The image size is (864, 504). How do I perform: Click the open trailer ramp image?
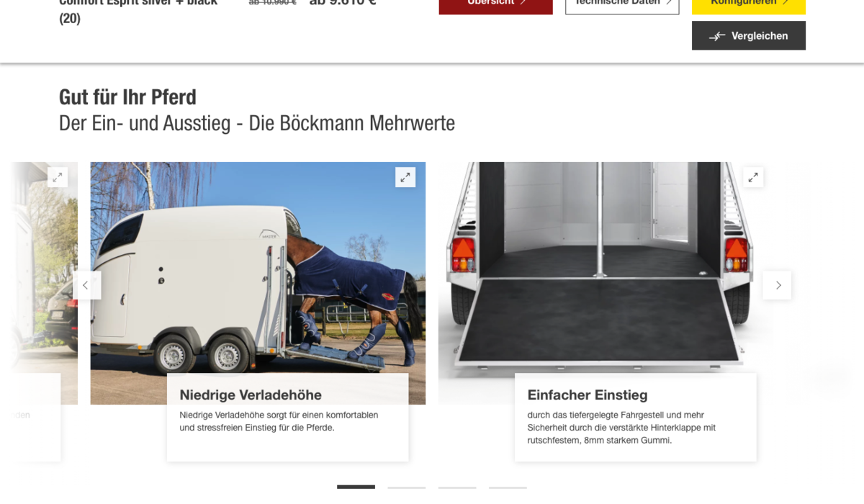click(x=605, y=274)
